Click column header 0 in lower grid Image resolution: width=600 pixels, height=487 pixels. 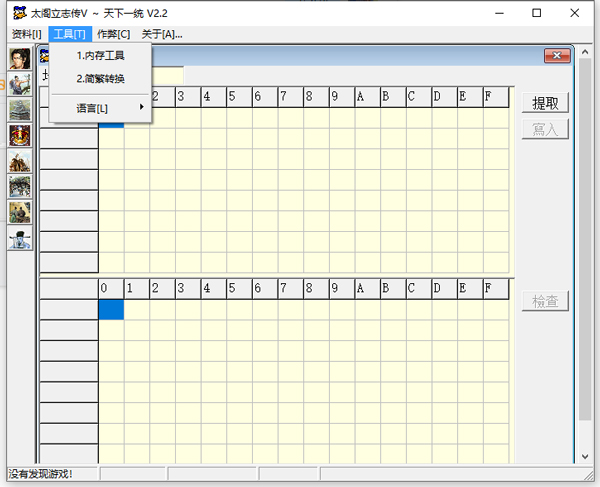coord(111,289)
